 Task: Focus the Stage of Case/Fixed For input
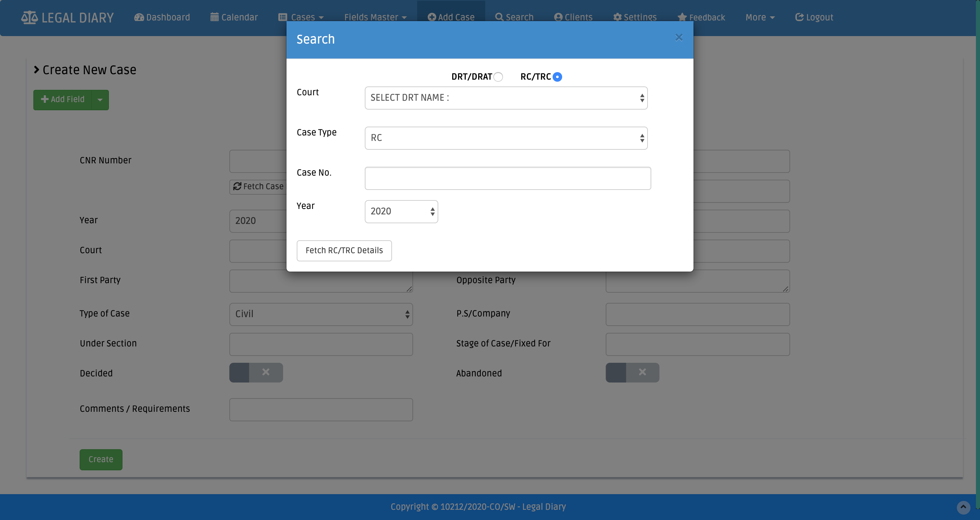(x=698, y=344)
